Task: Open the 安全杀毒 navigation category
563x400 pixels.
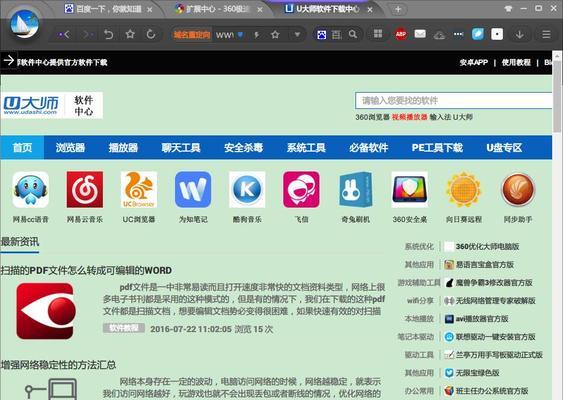Action: click(x=243, y=148)
